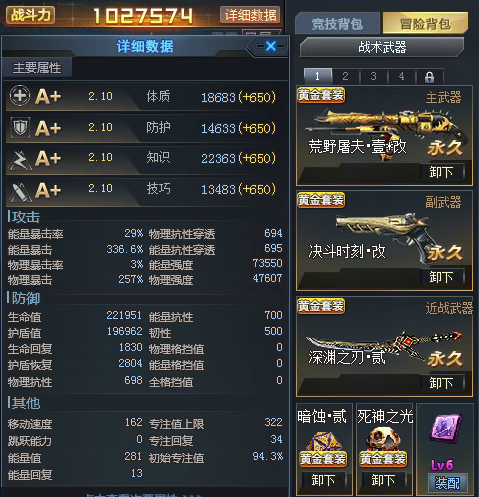Switch to the 冒险背包 tab
Image resolution: width=479 pixels, height=497 pixels.
(x=425, y=23)
